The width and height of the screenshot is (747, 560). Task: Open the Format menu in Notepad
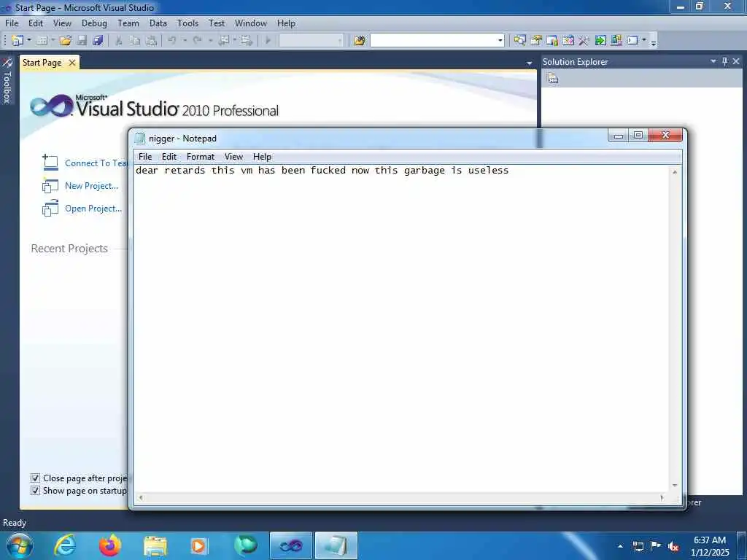(201, 157)
